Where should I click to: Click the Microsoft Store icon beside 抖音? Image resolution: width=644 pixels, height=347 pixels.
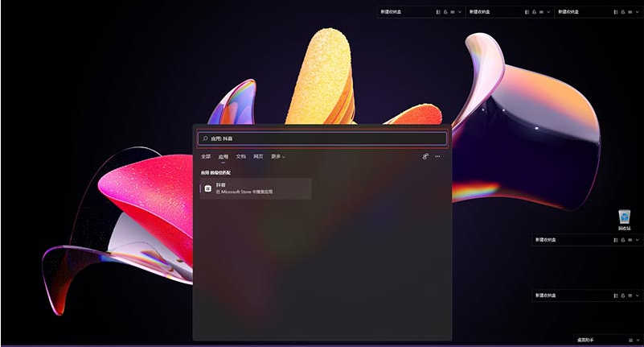[207, 188]
